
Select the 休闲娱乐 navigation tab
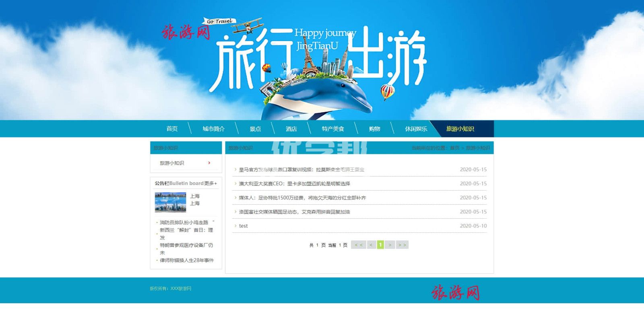(x=416, y=129)
